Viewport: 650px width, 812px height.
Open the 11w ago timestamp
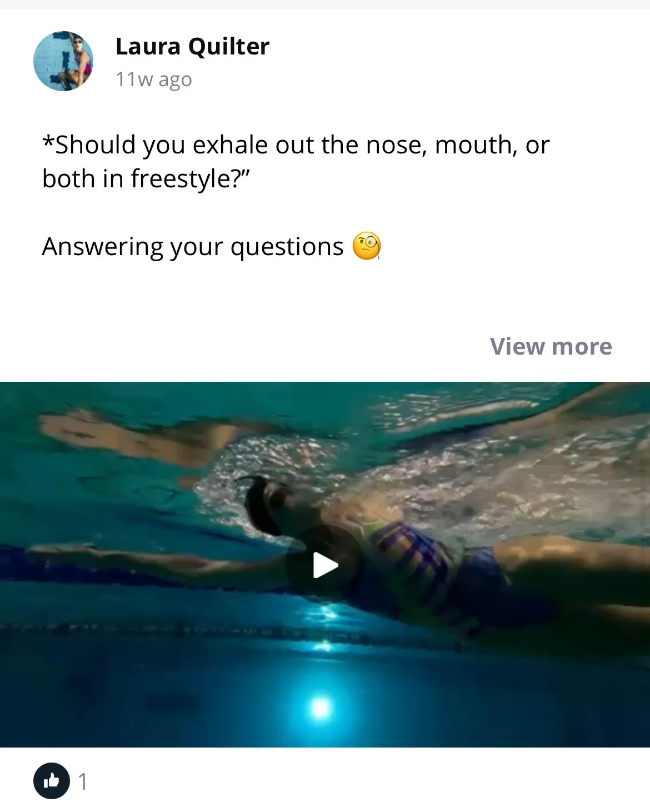tap(154, 79)
